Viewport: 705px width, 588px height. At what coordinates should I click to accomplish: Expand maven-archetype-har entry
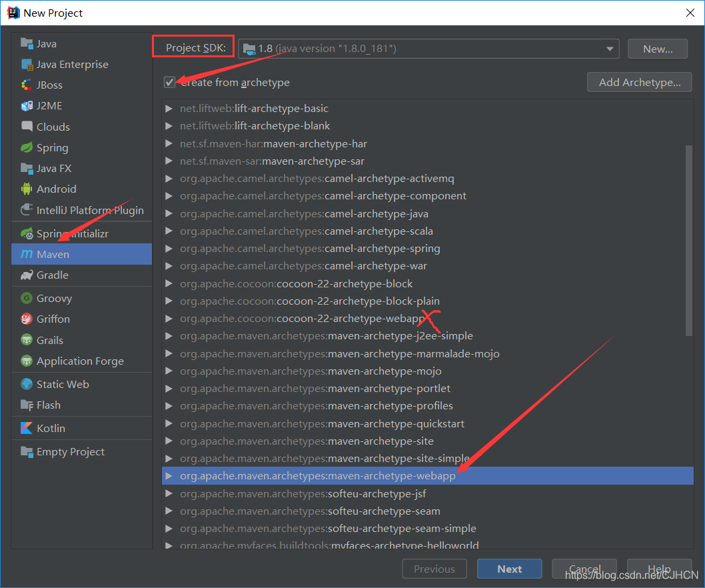click(169, 143)
